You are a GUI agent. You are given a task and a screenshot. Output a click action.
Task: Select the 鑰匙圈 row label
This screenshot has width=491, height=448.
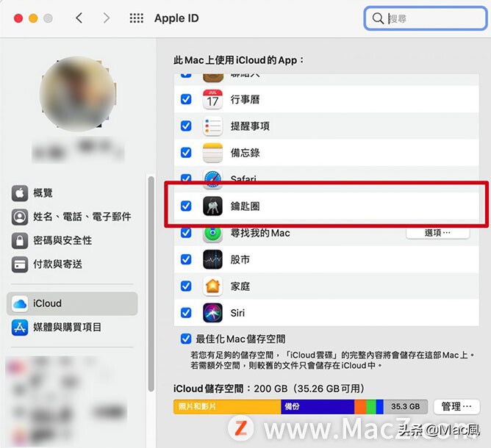pyautogui.click(x=246, y=206)
